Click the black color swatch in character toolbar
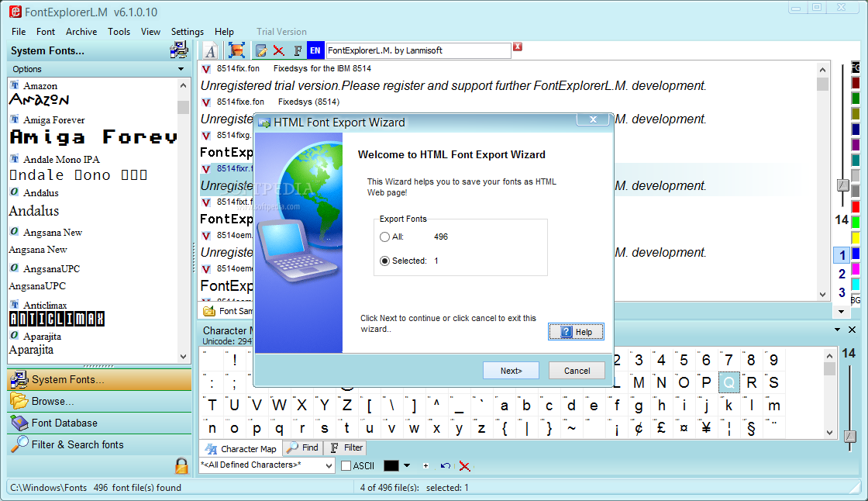 [x=391, y=465]
